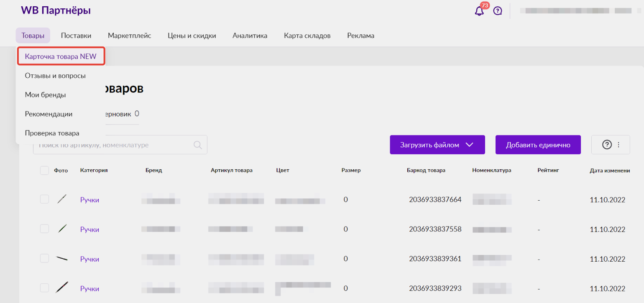This screenshot has width=644, height=303.
Task: Open the notifications bell icon
Action: pyautogui.click(x=479, y=11)
